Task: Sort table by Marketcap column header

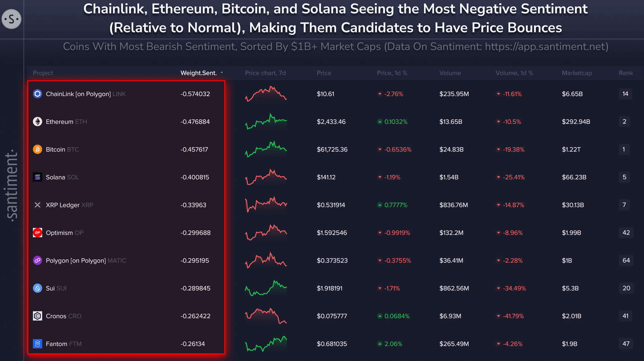Action: (576, 73)
